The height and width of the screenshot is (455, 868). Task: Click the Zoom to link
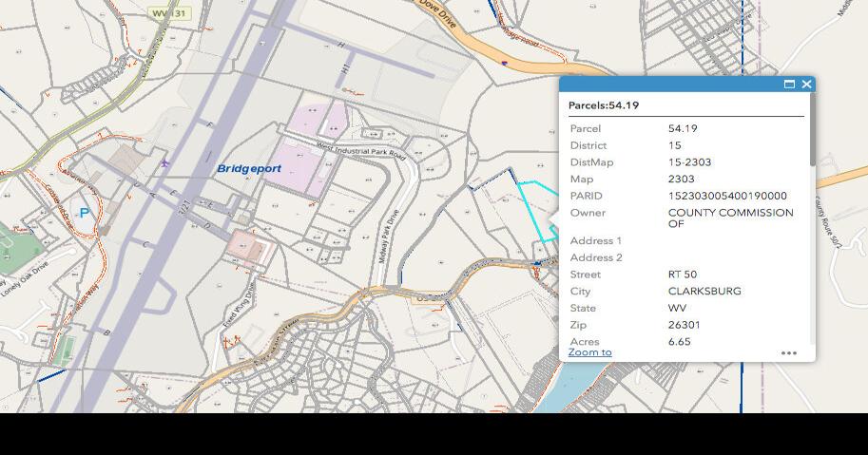[x=589, y=352]
